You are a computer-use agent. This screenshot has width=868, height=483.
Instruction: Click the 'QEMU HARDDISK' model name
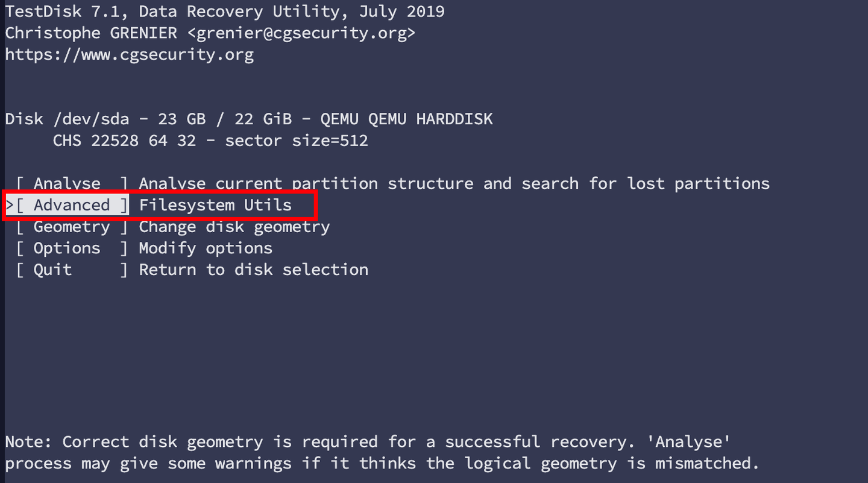point(430,119)
